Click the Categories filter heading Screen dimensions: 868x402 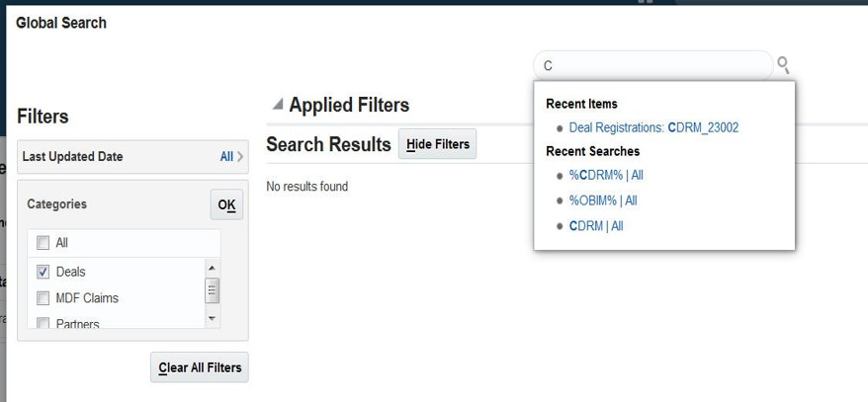(56, 204)
